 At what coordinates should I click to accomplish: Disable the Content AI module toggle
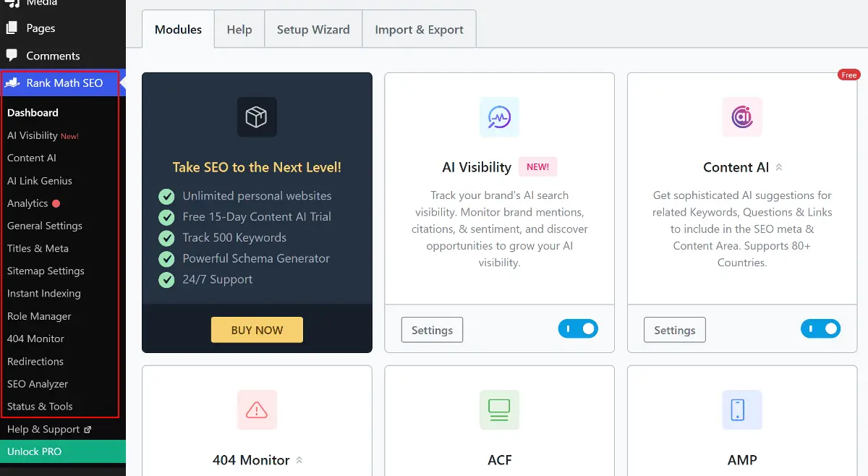coord(820,329)
